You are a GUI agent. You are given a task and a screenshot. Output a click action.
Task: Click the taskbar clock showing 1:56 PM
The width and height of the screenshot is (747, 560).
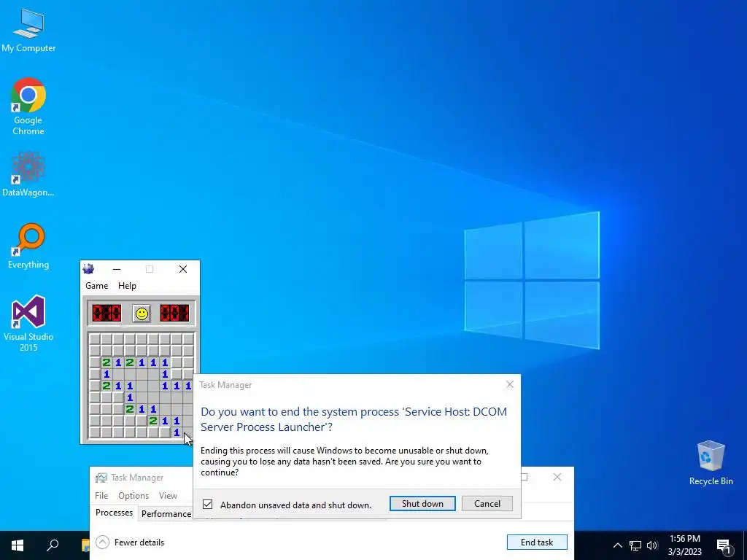[x=684, y=545]
